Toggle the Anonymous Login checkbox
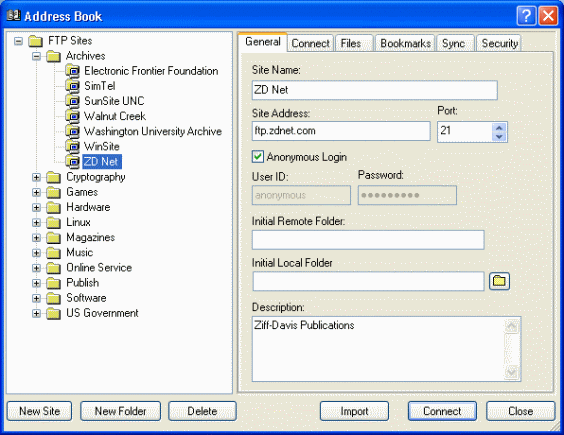Viewport: 564px width, 435px height. tap(258, 157)
